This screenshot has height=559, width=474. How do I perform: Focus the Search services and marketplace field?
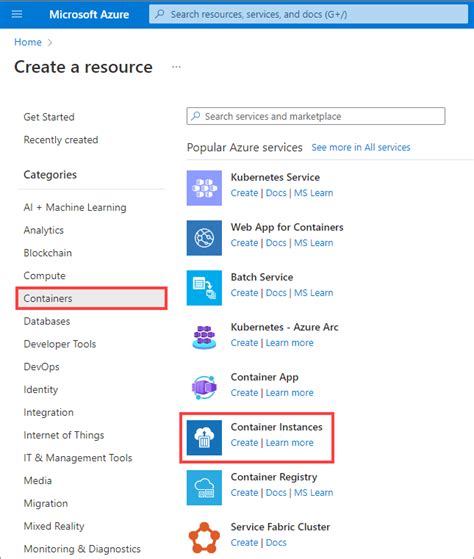tap(316, 116)
